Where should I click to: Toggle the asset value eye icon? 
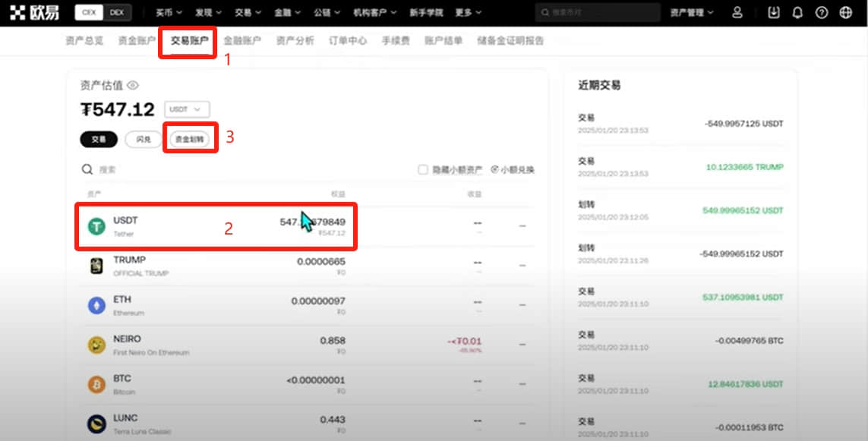pyautogui.click(x=133, y=85)
